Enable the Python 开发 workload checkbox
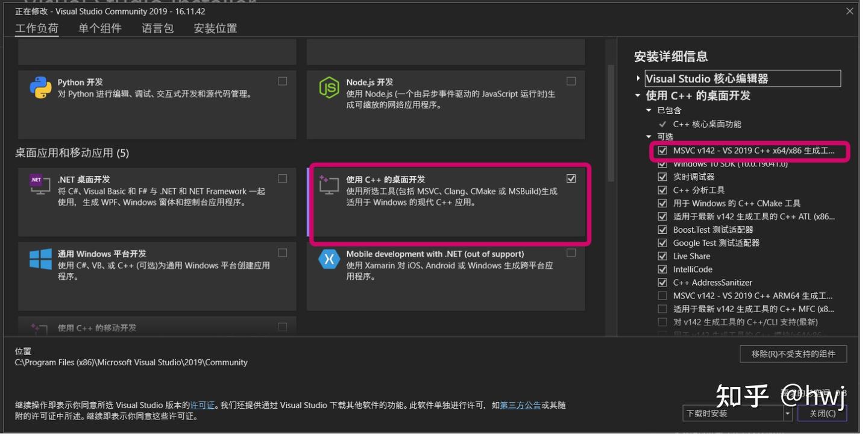Image resolution: width=868 pixels, height=437 pixels. 282,81
